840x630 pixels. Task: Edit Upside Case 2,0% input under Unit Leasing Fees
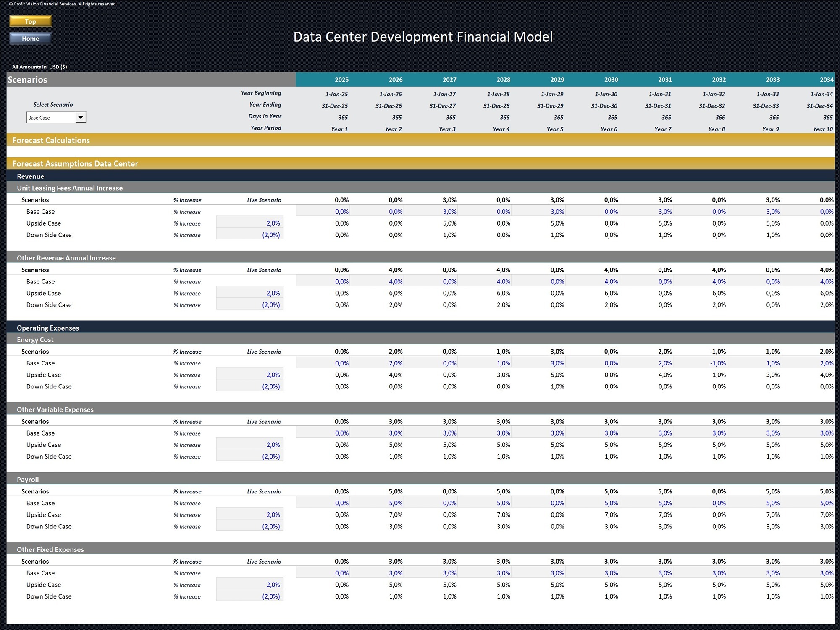pos(250,223)
